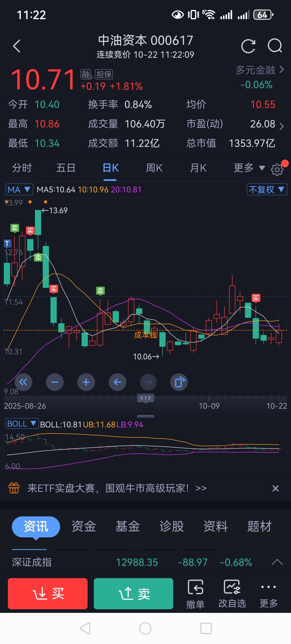Open the MA indicator dropdown
The height and width of the screenshot is (644, 291).
click(x=19, y=190)
